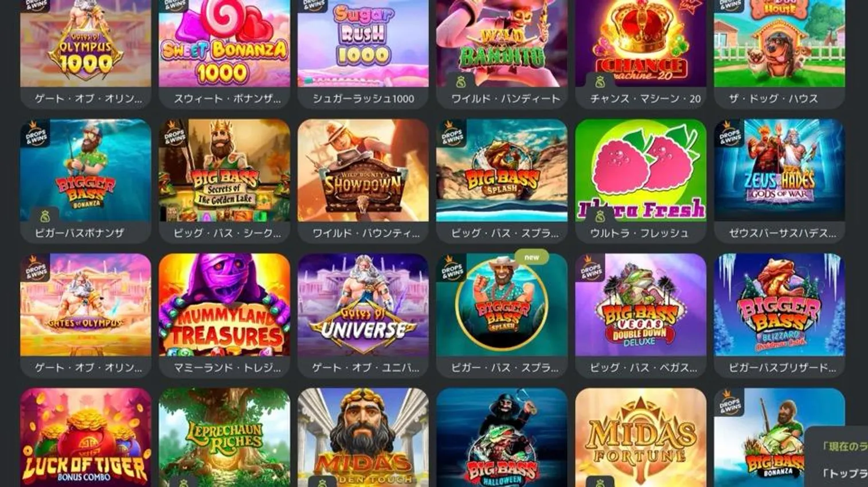Open the Big Bass Halloween game tile
The width and height of the screenshot is (868, 487).
(502, 438)
